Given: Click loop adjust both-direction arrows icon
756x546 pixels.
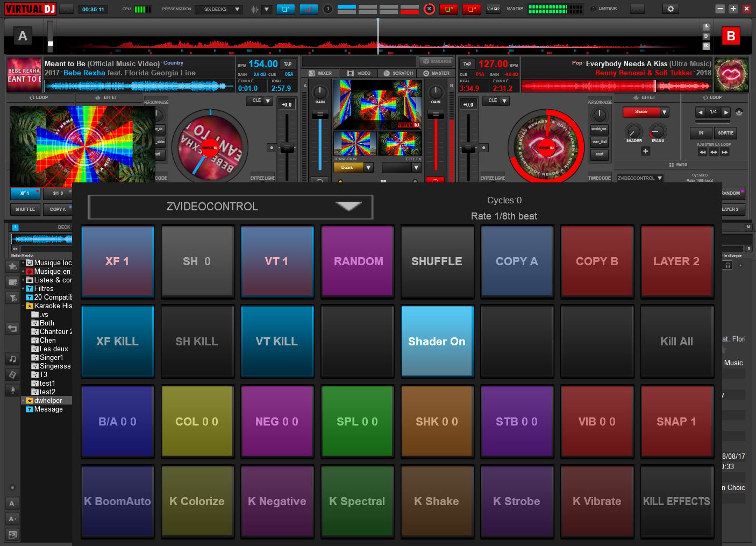Looking at the screenshot, I should pos(714,152).
